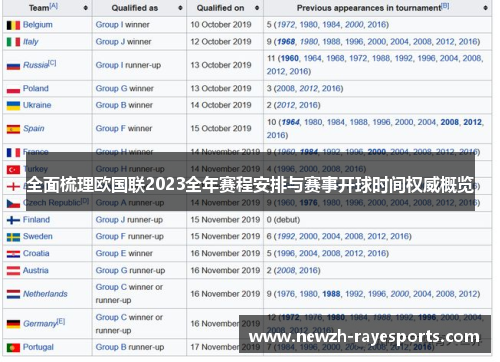Open Group B link in Portugal row
The height and width of the screenshot is (362, 500).
[111, 347]
